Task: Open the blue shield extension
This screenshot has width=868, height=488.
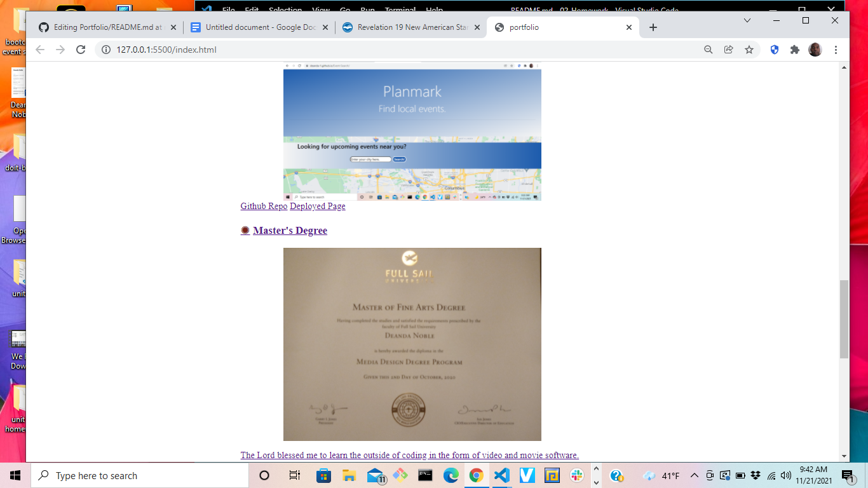Action: 775,50
